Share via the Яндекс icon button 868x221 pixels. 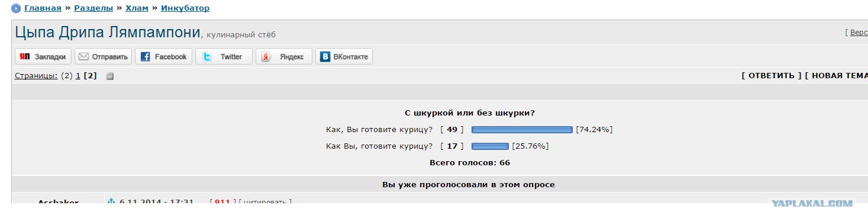coord(284,57)
